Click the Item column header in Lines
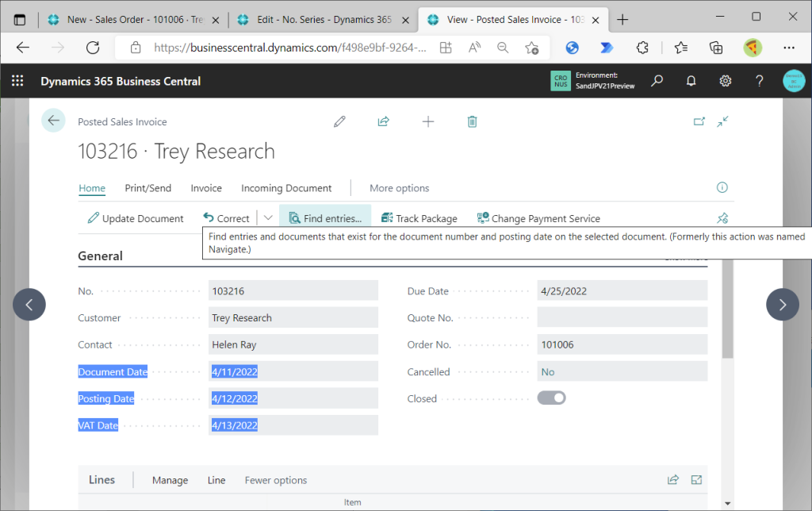812x511 pixels. 352,502
